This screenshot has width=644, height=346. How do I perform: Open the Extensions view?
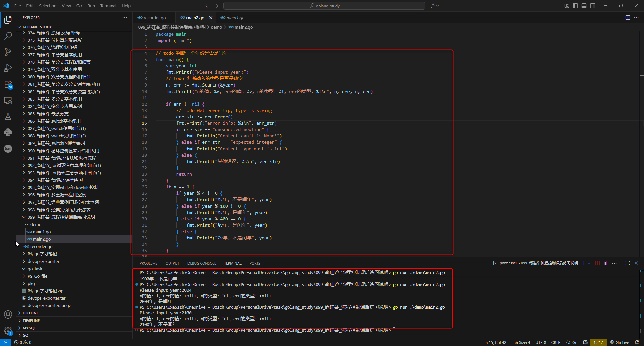click(8, 84)
